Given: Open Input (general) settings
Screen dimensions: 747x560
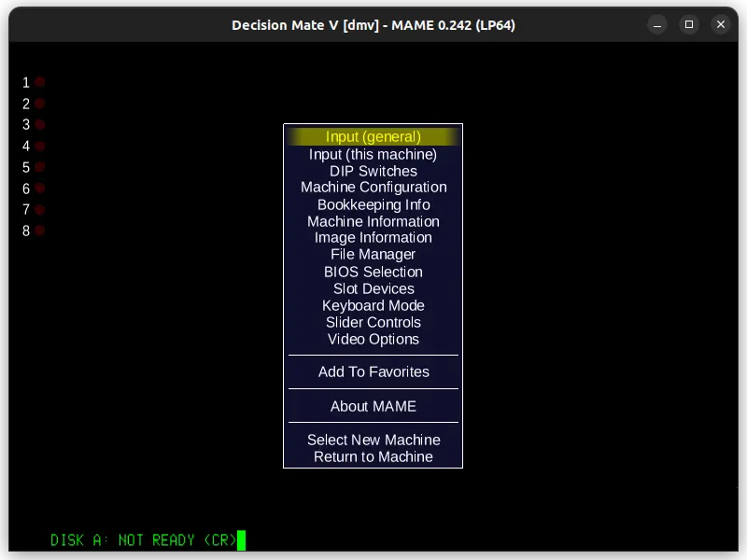Looking at the screenshot, I should point(373,136).
